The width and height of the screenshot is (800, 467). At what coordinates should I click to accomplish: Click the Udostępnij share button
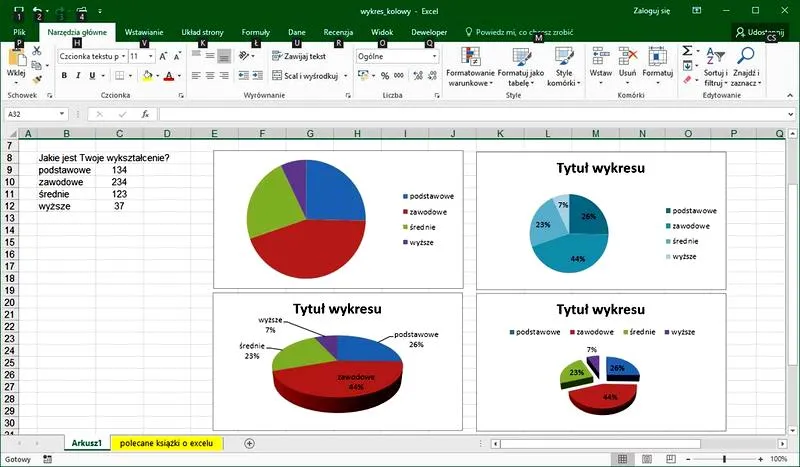point(760,32)
